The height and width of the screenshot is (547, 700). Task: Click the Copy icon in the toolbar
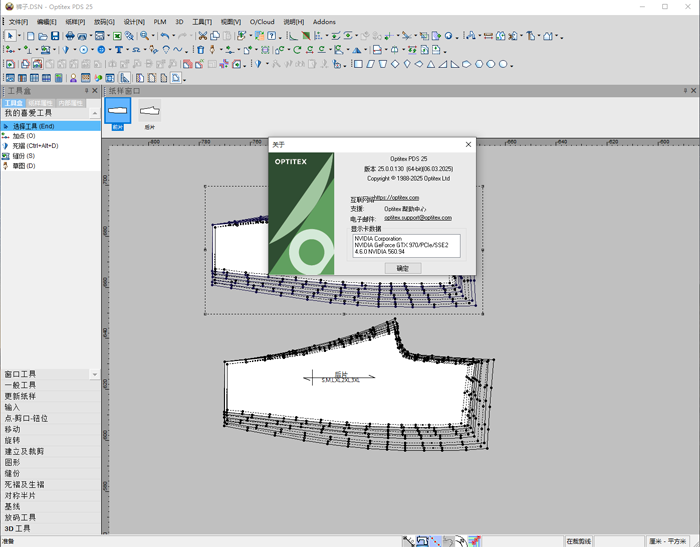point(215,36)
